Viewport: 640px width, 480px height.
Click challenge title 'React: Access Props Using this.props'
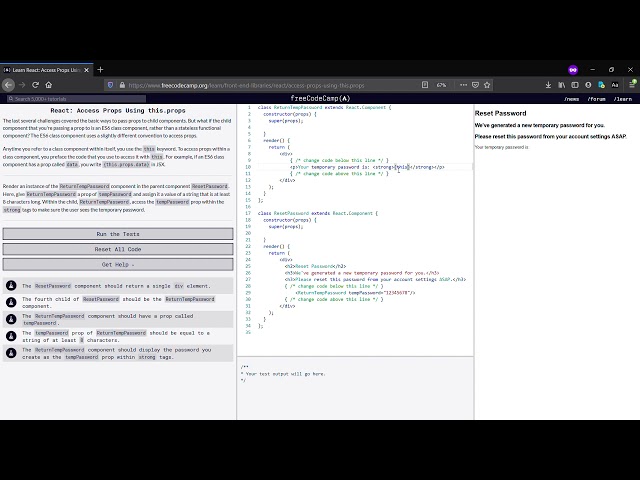pos(118,110)
